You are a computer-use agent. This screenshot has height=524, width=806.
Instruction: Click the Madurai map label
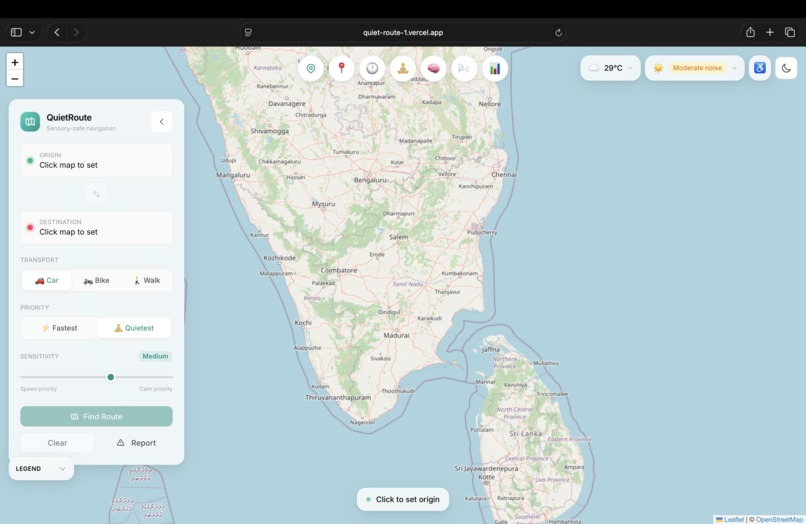pyautogui.click(x=396, y=335)
